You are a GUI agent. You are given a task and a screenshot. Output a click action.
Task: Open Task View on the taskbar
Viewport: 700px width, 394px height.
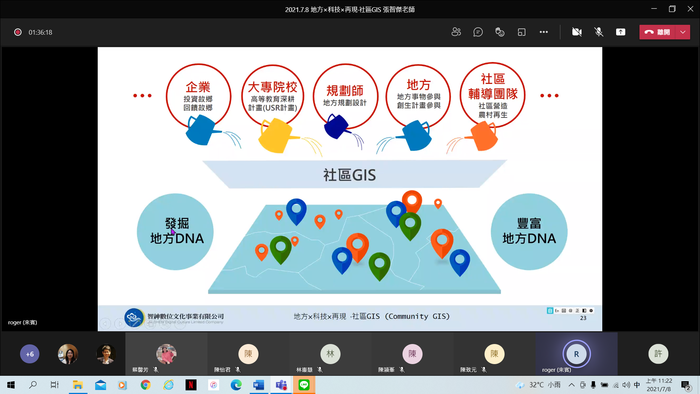(54, 385)
